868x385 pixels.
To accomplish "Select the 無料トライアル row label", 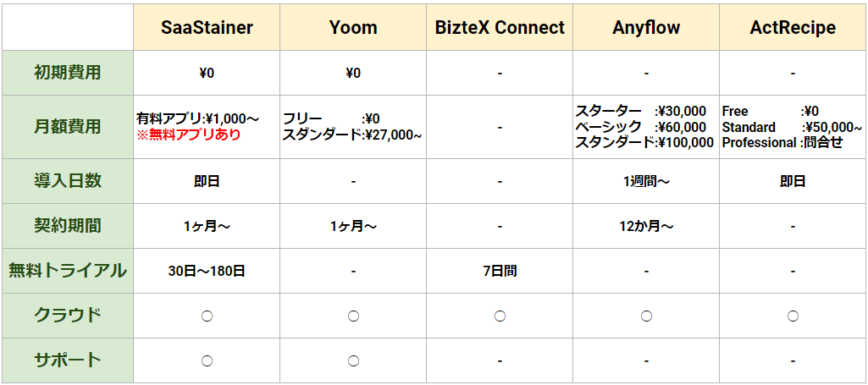I will pyautogui.click(x=67, y=271).
